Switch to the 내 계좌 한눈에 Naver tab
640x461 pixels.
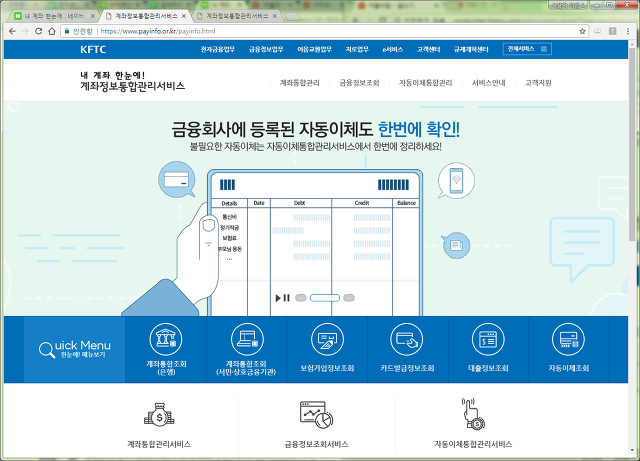53,16
